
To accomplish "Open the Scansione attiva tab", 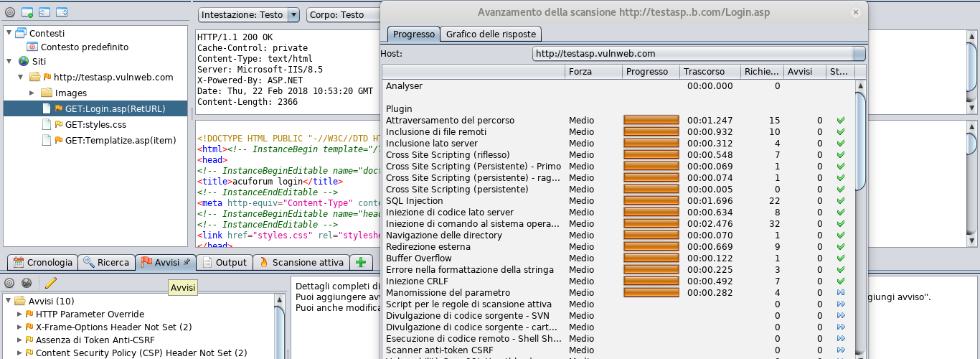I will pyautogui.click(x=303, y=262).
